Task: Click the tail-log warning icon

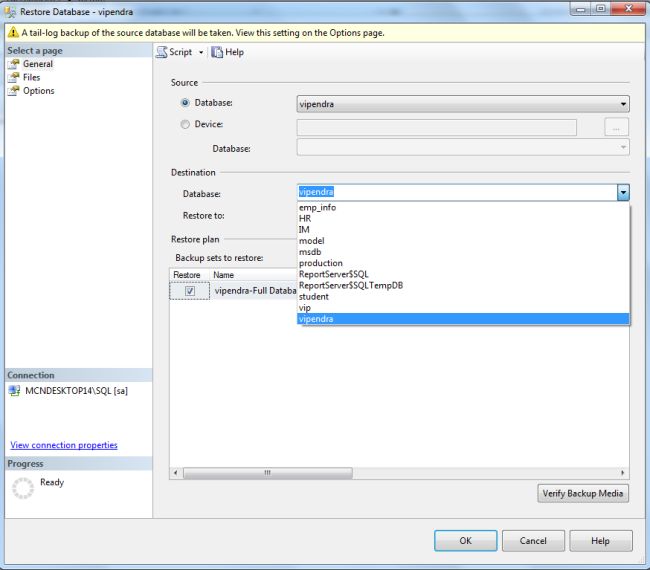Action: coord(13,32)
